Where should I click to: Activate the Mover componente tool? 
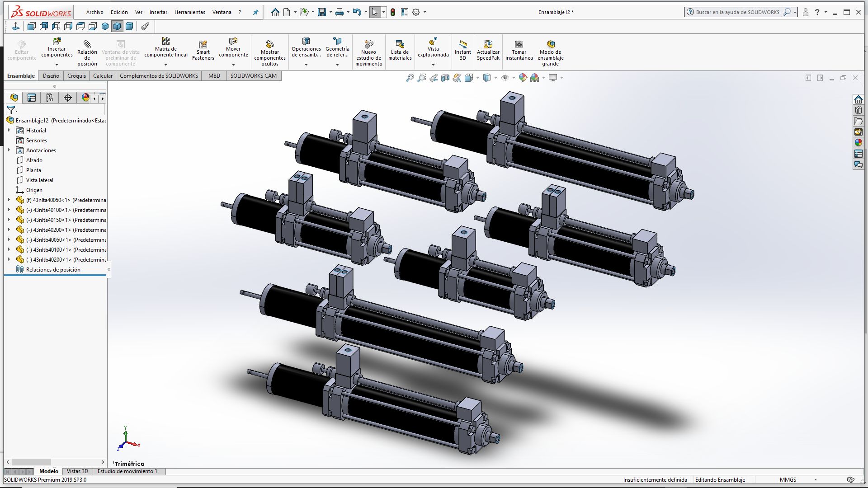pos(233,48)
